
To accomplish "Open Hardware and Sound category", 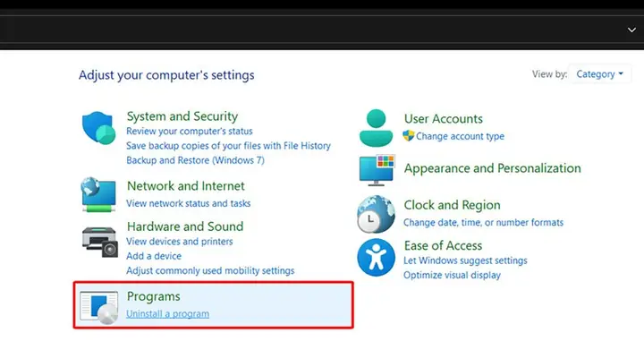I will pyautogui.click(x=185, y=226).
